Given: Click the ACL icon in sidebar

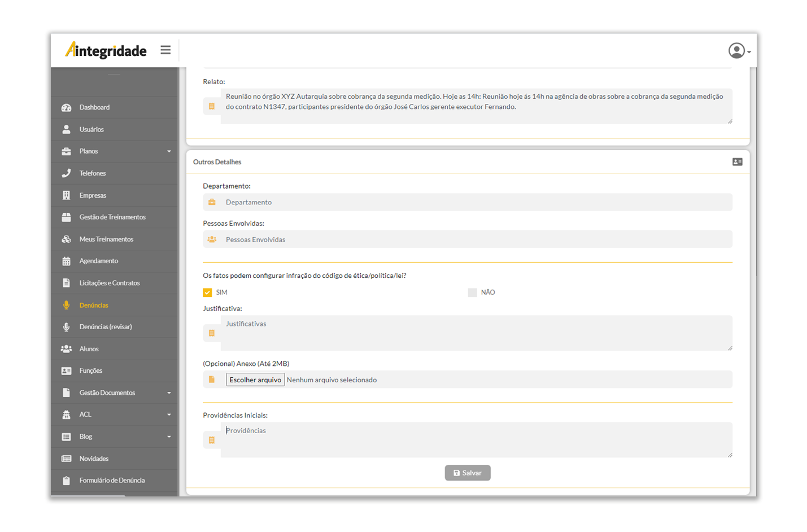Looking at the screenshot, I should tap(66, 415).
